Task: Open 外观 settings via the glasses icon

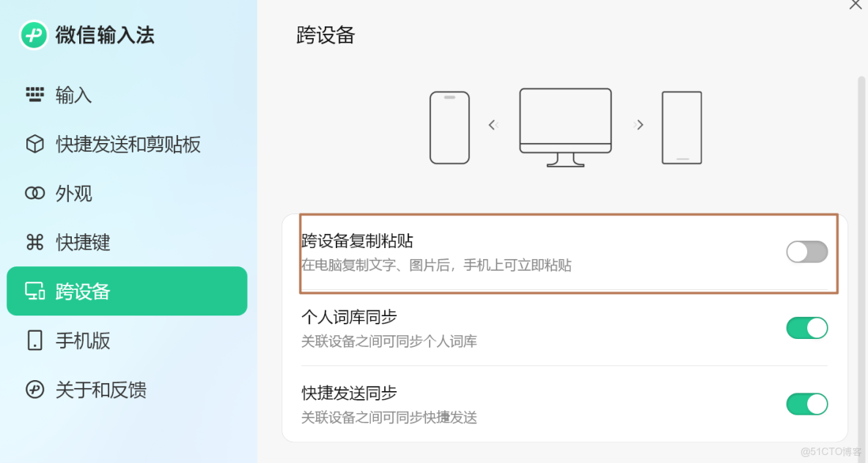Action: [x=34, y=193]
